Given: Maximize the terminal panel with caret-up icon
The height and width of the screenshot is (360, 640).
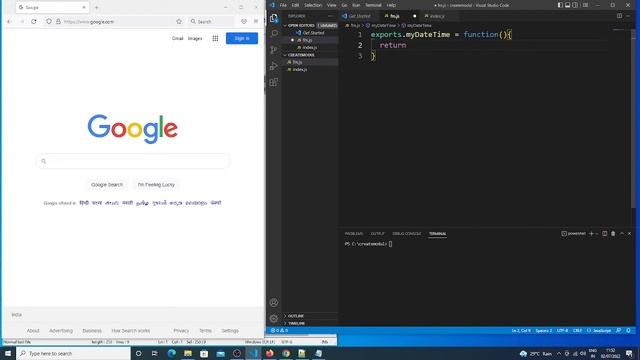Looking at the screenshot, I should click(622, 233).
